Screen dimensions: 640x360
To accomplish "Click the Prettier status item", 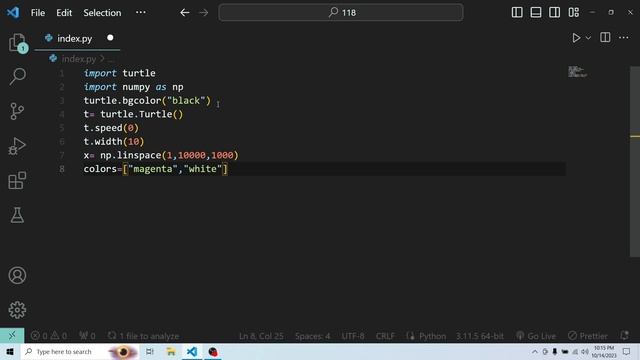I will (588, 336).
